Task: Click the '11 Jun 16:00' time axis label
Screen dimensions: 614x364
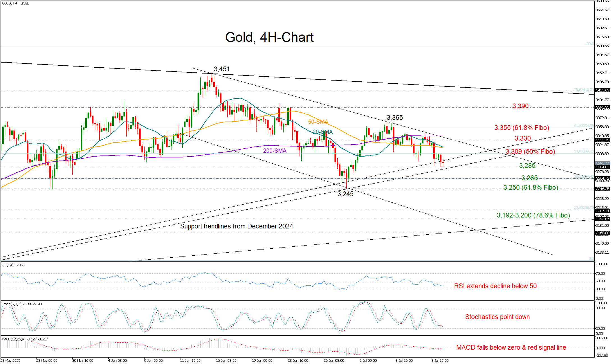Action: coord(190,360)
